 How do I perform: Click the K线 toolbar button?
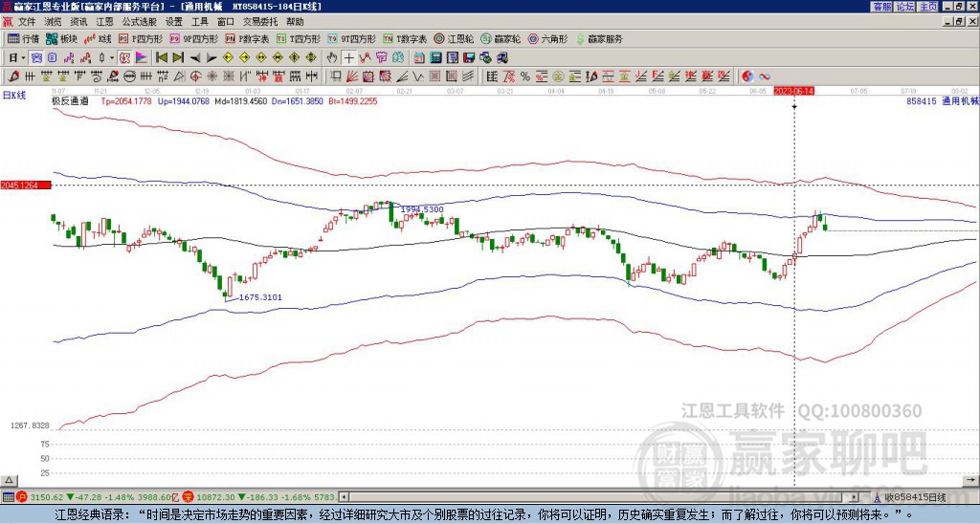coord(98,38)
